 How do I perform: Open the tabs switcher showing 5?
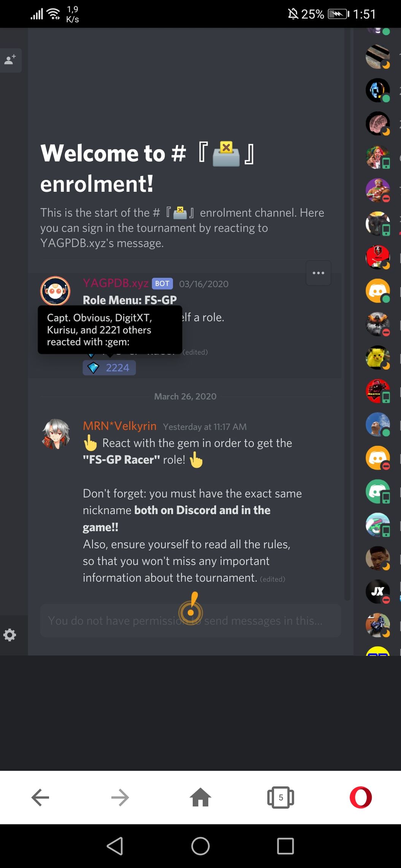tap(281, 797)
